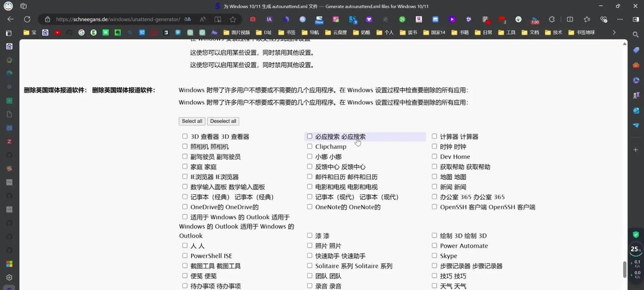Check the 必应搜索 checkbox
644x290 pixels.
(x=310, y=136)
